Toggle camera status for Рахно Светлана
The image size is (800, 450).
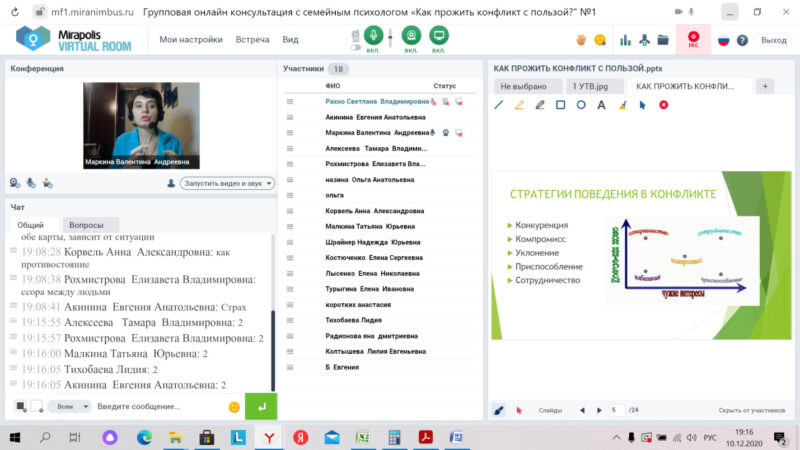[446, 102]
